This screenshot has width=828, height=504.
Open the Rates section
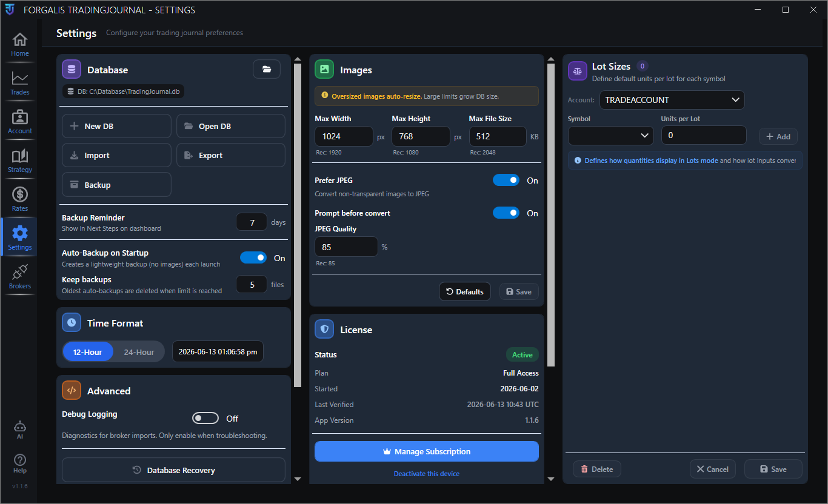pyautogui.click(x=20, y=200)
